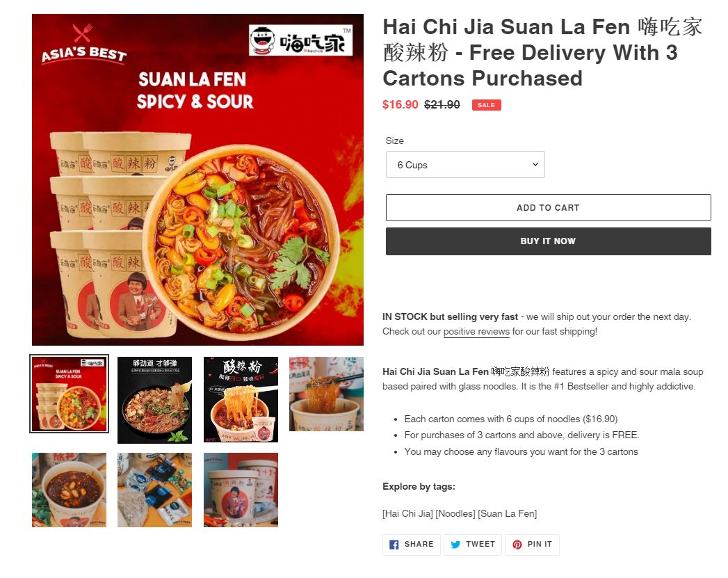Screen dimensions: 728x578
Task: Select the thumbnail with noodles lifted by fork
Action: click(x=241, y=399)
